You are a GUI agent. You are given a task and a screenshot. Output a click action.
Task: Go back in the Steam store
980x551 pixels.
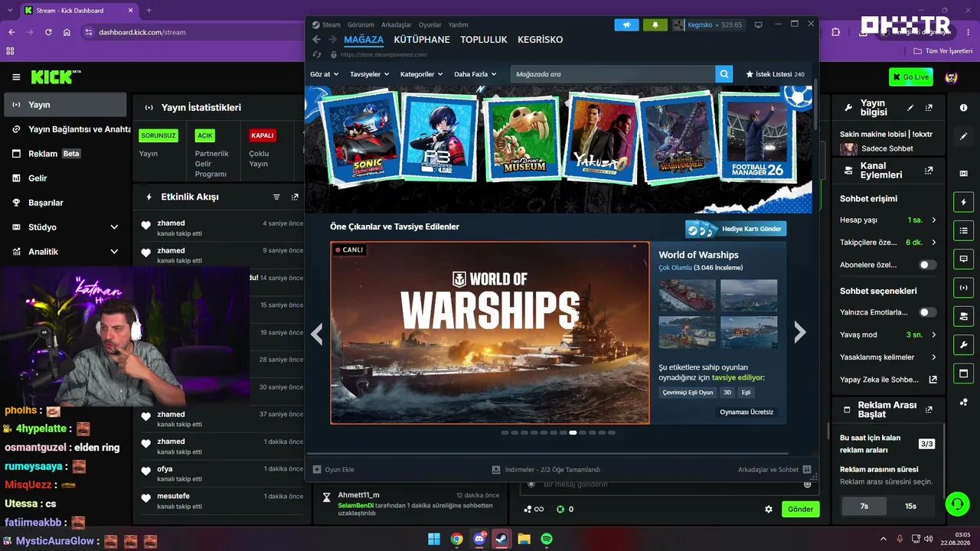[316, 40]
